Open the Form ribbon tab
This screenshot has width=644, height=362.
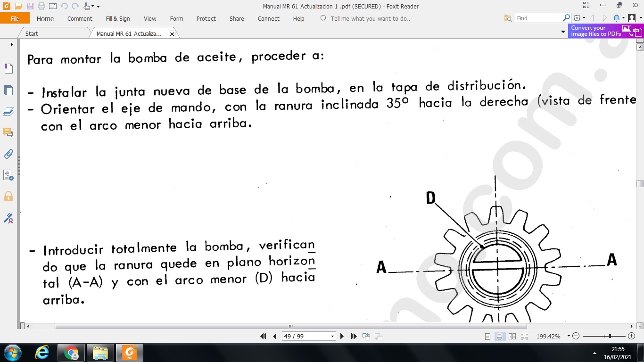[176, 18]
